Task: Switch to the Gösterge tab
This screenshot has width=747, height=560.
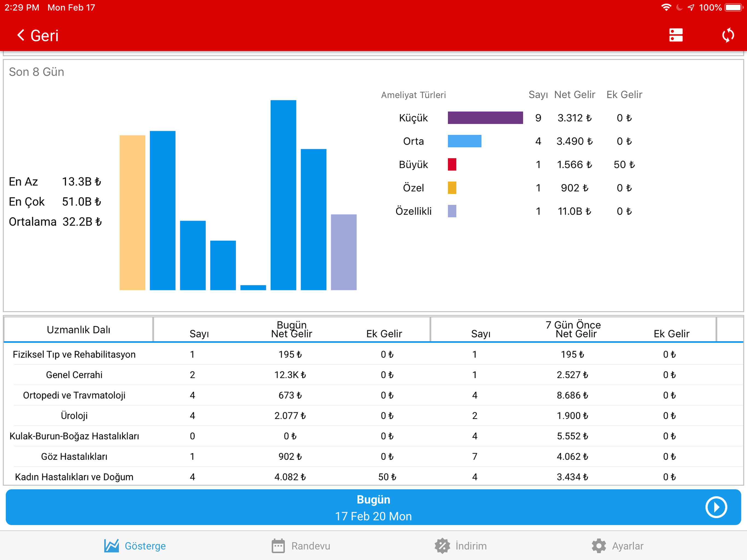Action: 135,546
